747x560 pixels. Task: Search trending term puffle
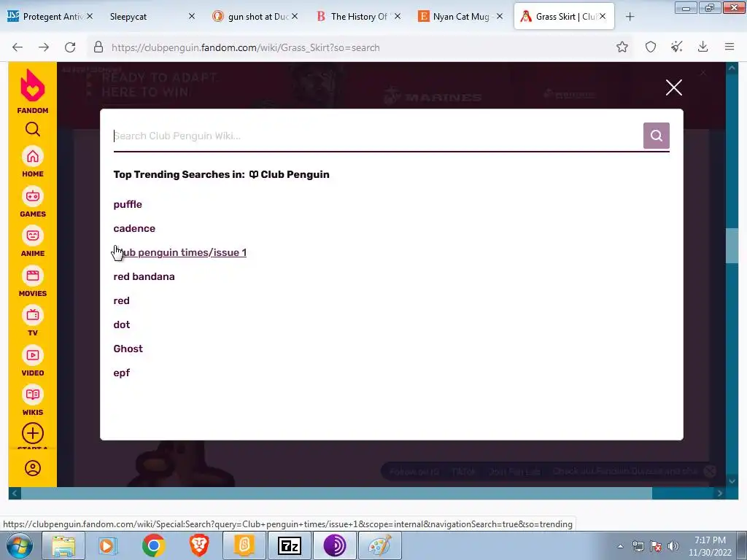(x=128, y=204)
